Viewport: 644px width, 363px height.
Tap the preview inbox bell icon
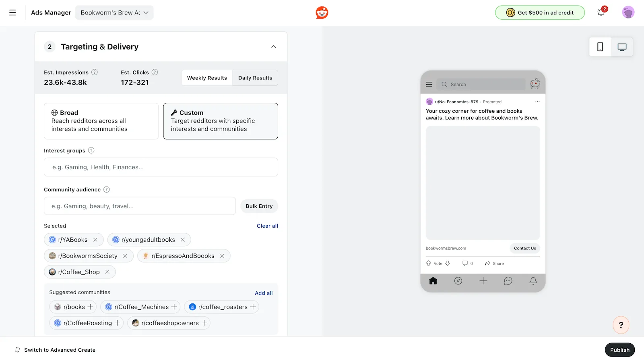click(x=533, y=281)
